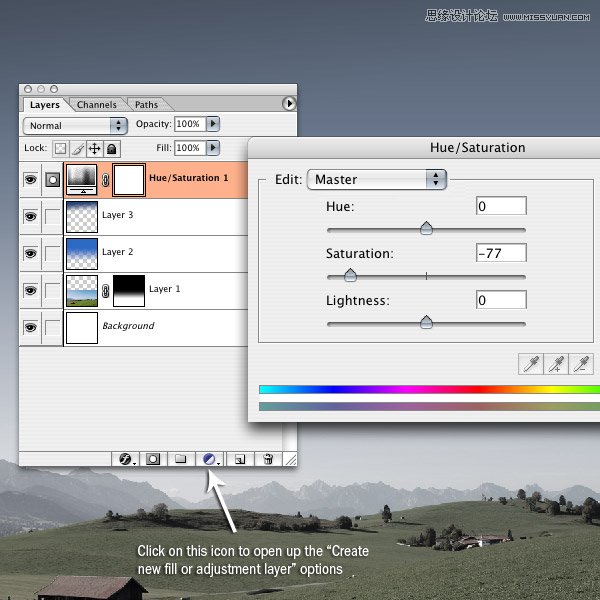Switch to the Channels tab
Viewport: 600px width, 600px height.
pos(96,105)
